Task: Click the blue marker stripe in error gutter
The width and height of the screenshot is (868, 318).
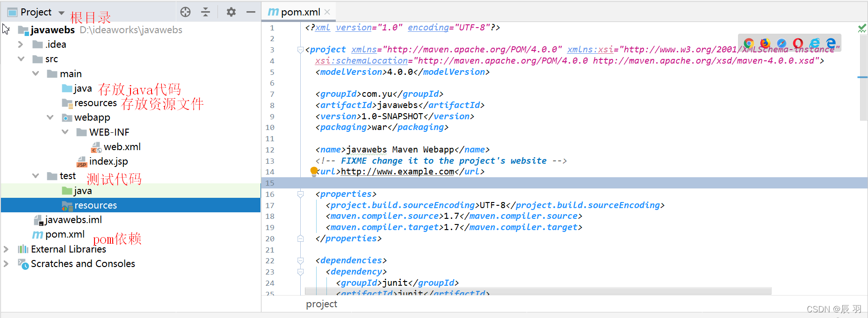Action: point(862,77)
